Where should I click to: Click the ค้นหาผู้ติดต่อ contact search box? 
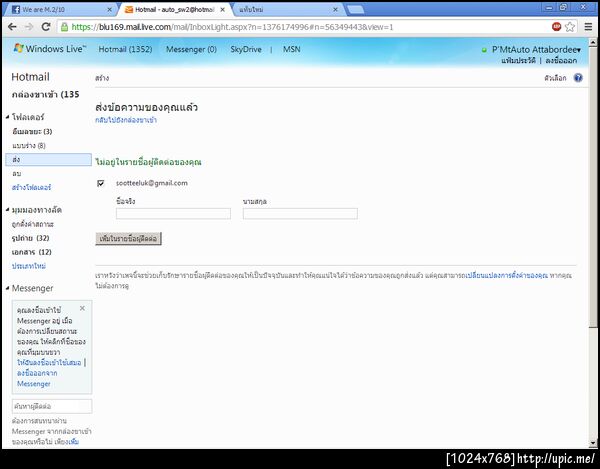pyautogui.click(x=52, y=406)
